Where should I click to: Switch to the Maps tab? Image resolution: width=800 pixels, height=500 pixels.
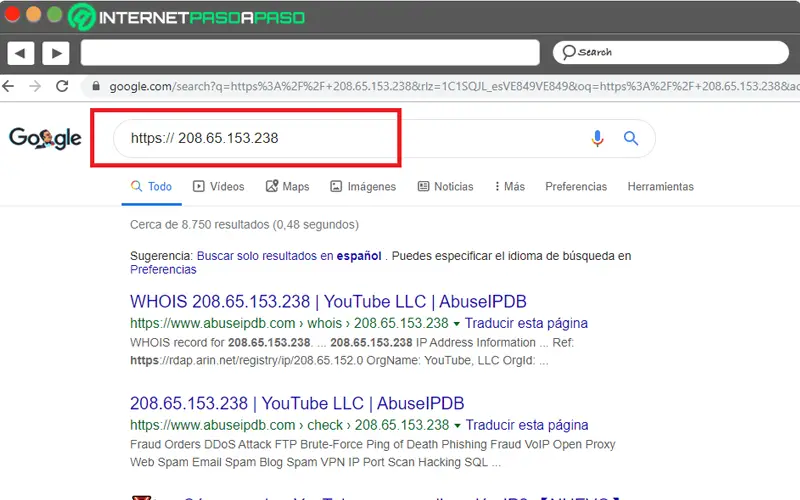[x=288, y=187]
